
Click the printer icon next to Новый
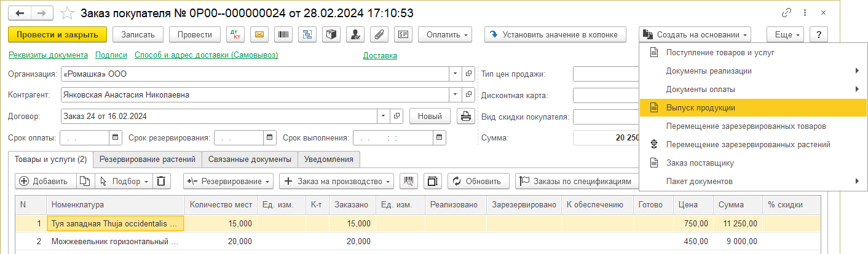click(x=467, y=116)
